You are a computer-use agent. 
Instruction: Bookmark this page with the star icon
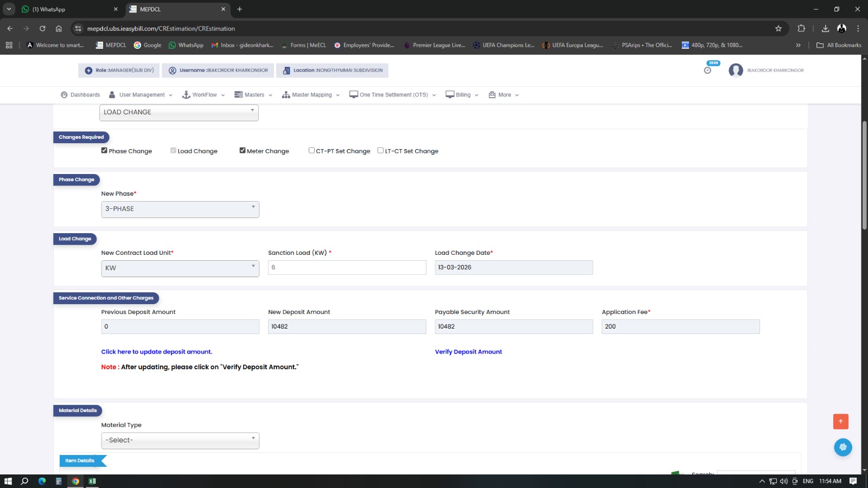point(778,29)
